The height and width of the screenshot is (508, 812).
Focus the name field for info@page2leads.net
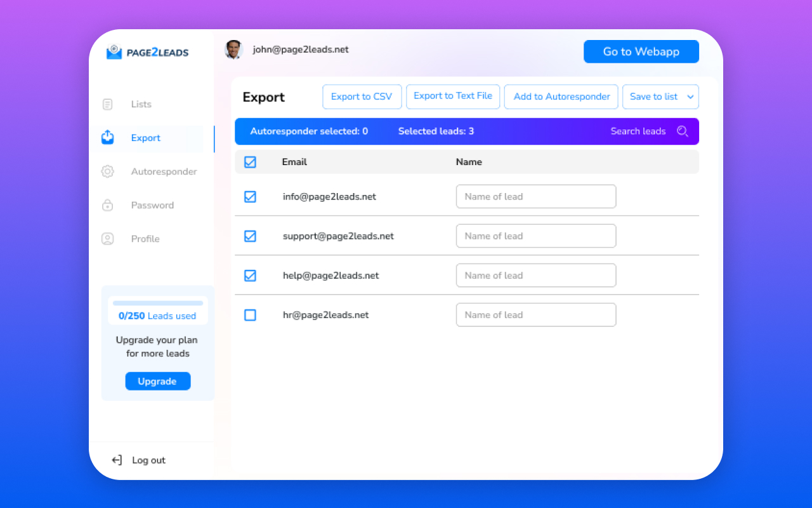pos(536,197)
